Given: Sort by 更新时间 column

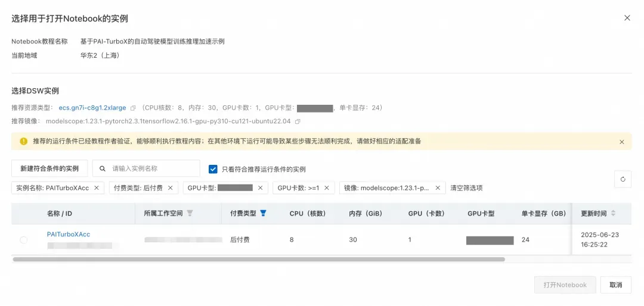Looking at the screenshot, I should 613,213.
